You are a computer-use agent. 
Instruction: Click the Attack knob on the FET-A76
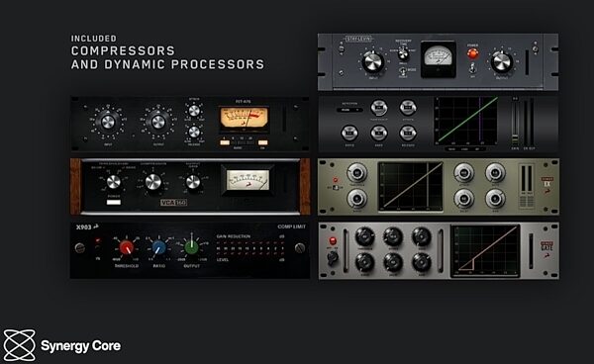tap(194, 111)
